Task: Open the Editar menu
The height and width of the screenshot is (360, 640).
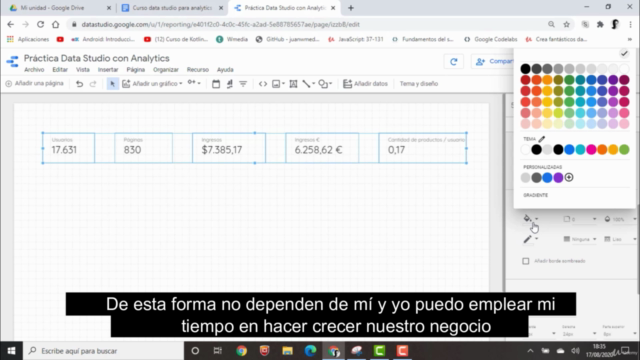Action: (x=60, y=70)
